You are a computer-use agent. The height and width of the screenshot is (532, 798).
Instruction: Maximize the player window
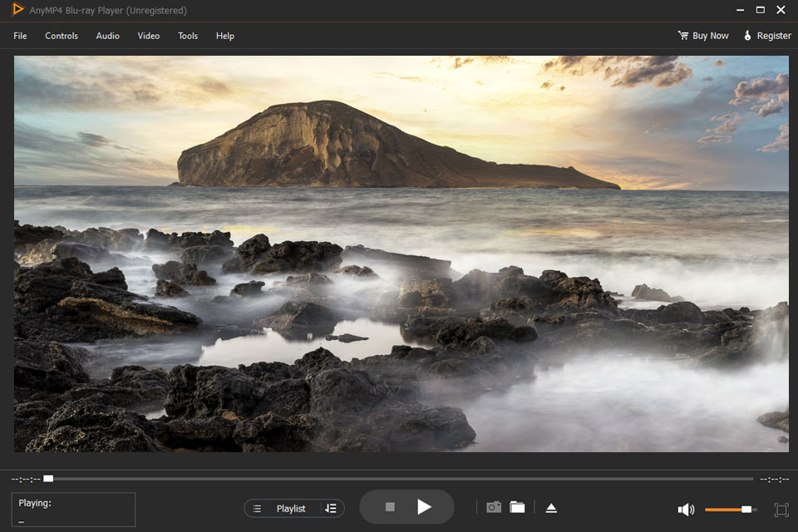point(761,10)
